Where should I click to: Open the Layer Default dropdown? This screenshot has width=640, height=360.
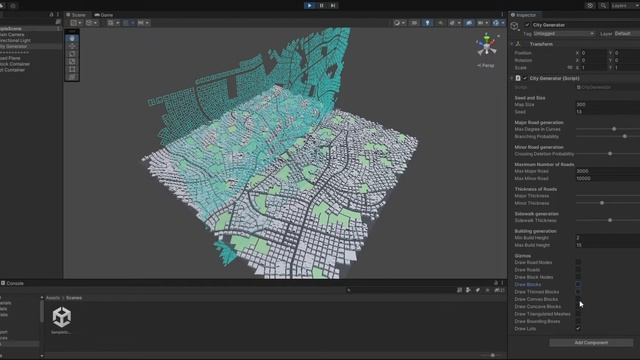coord(627,34)
